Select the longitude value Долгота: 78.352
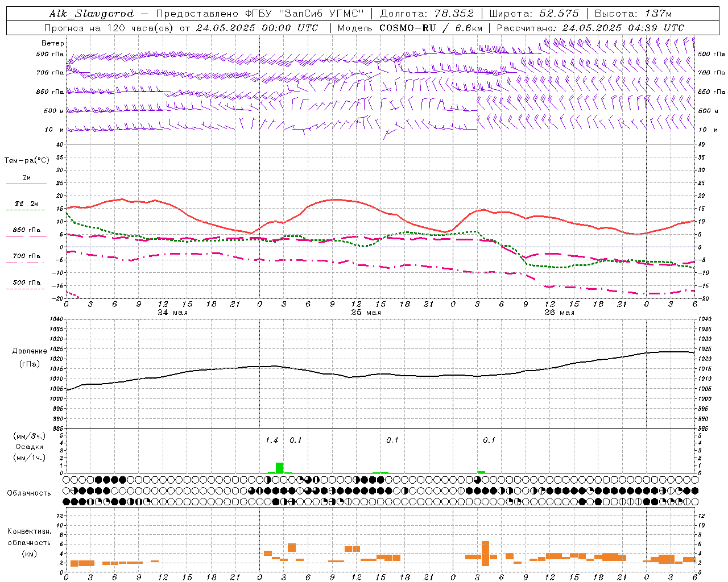Viewport: 728px width, 582px height. click(x=426, y=14)
